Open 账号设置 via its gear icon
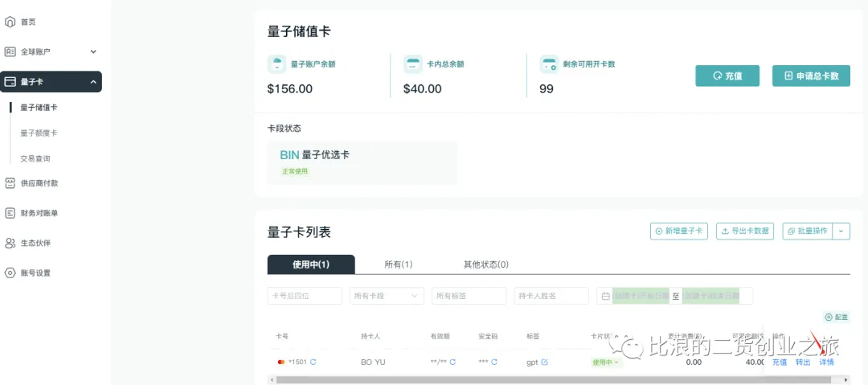 10,273
